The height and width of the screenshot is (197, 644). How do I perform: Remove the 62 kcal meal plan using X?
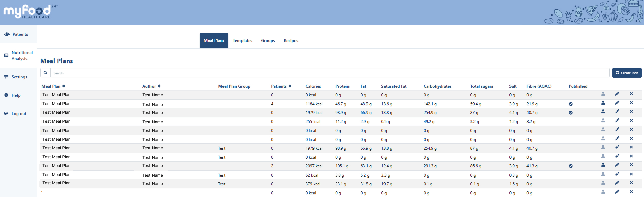click(x=631, y=174)
